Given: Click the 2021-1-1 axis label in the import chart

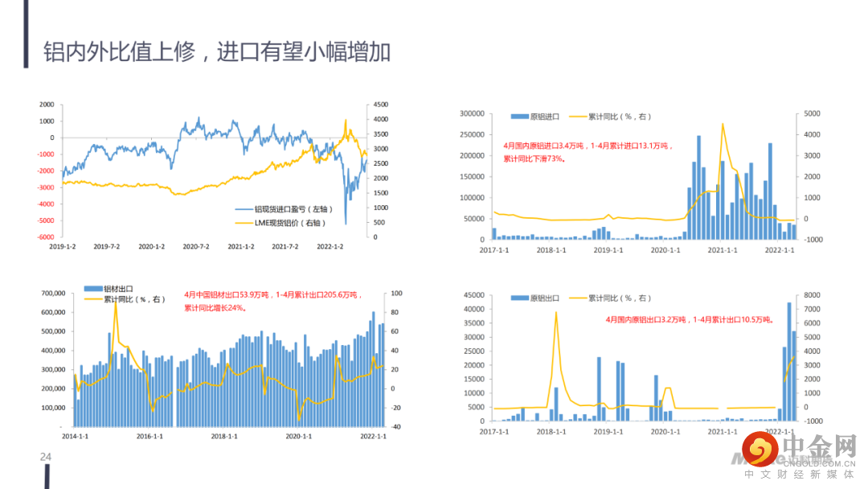Looking at the screenshot, I should [x=723, y=250].
